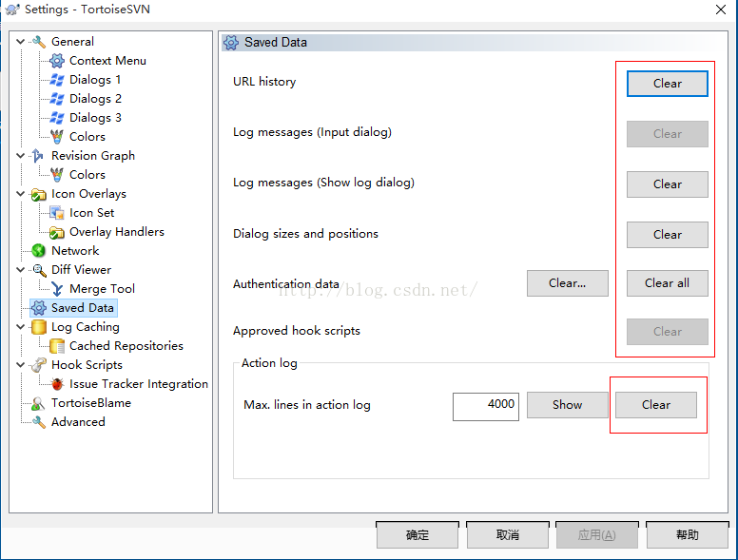Click the Issue Tracker Integration bug icon

click(x=57, y=384)
